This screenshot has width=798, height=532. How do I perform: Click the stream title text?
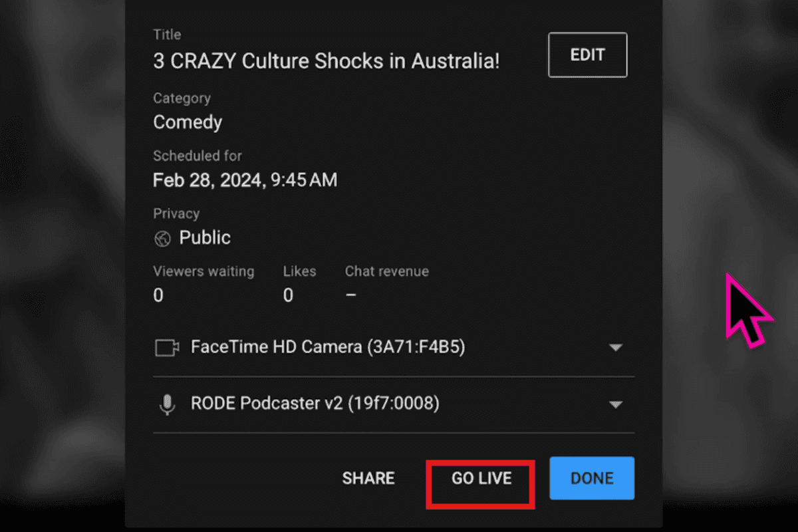coord(325,61)
